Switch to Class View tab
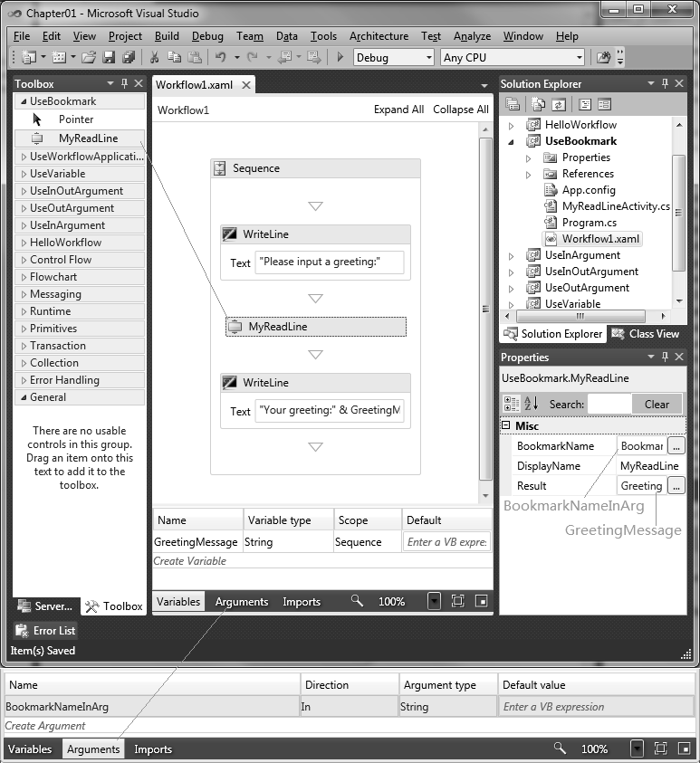The image size is (700, 763). (x=646, y=334)
